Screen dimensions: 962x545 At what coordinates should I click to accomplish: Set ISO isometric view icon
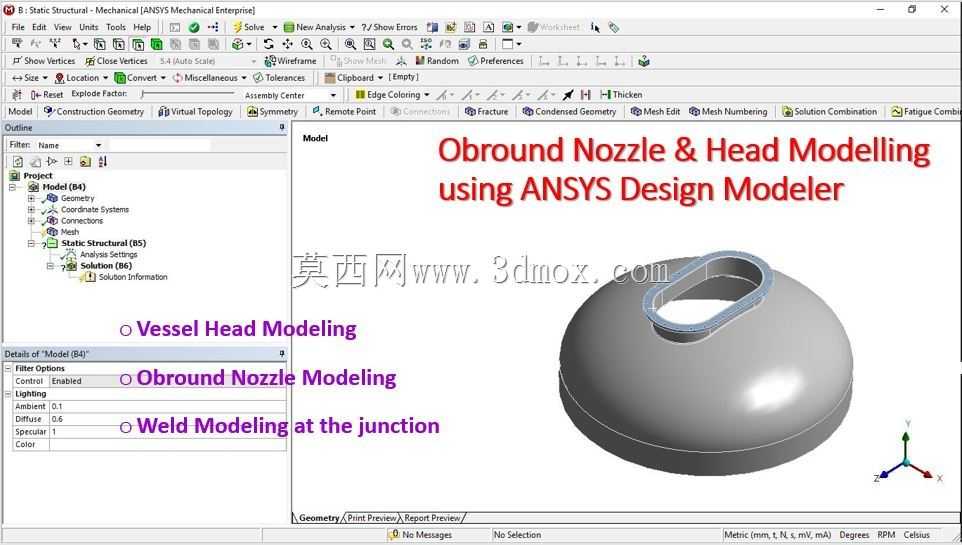pos(426,44)
